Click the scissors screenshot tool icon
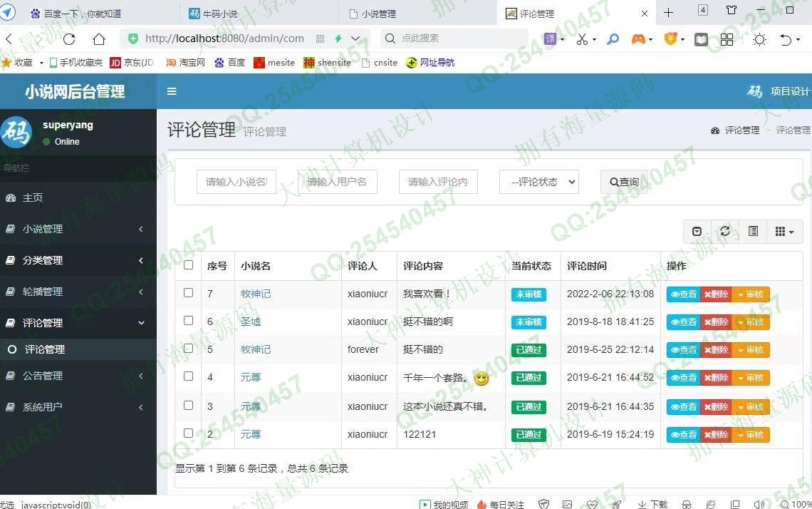Viewport: 812px width, 509px height. [582, 39]
